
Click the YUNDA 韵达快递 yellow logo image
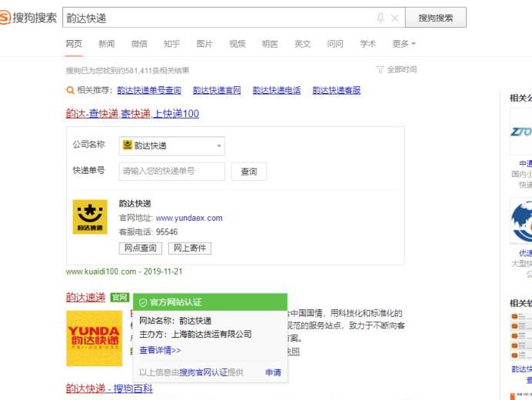(94, 338)
